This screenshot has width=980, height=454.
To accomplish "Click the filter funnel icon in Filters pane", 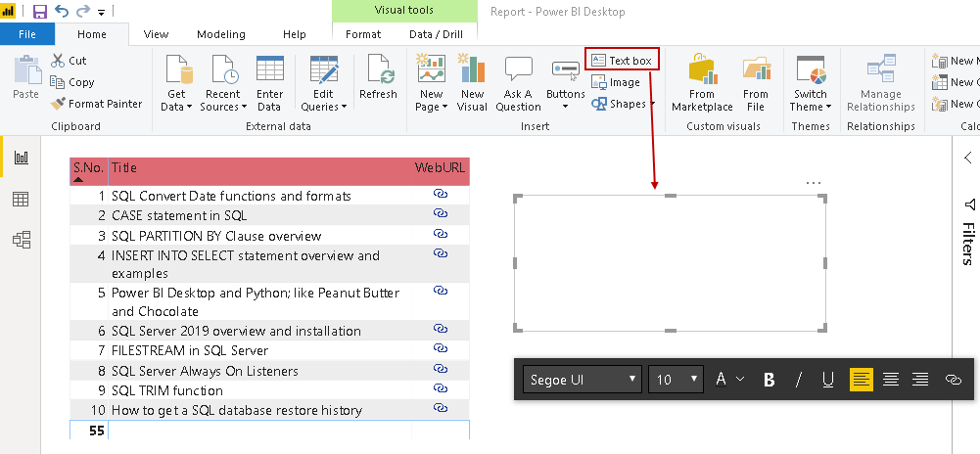I will pos(969,204).
